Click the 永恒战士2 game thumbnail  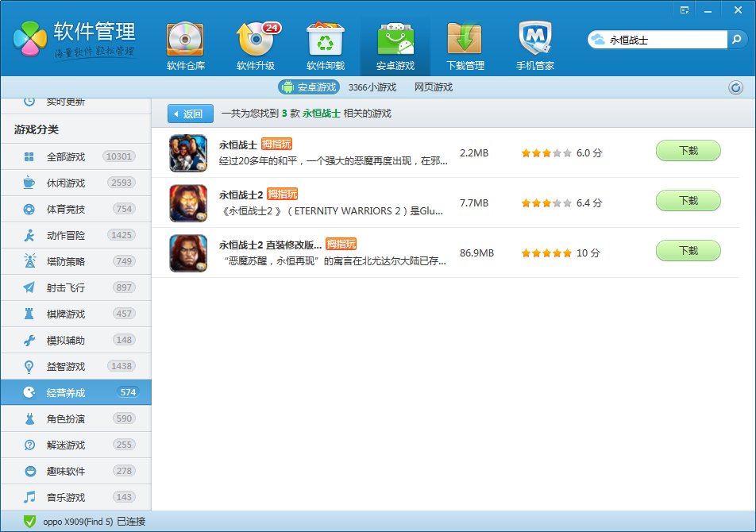coord(188,203)
